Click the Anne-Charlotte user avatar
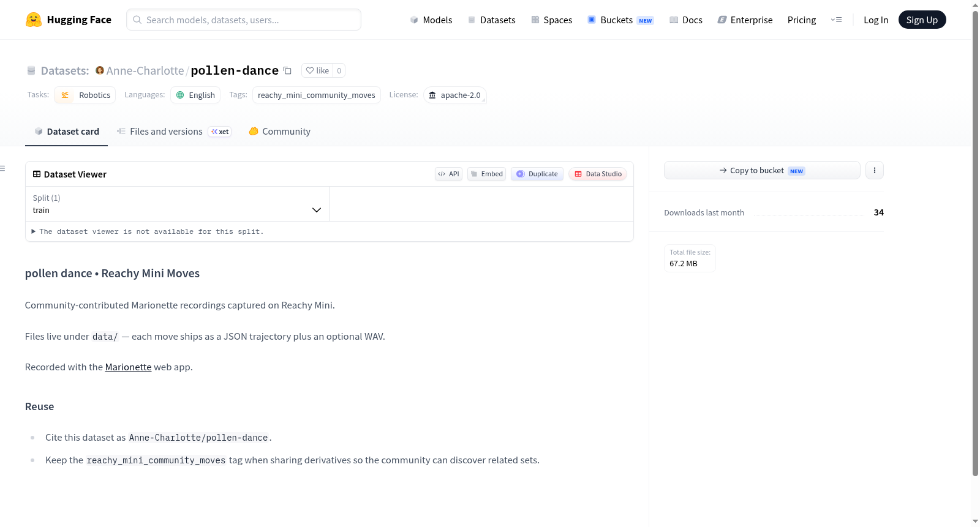The height and width of the screenshot is (527, 980). point(100,70)
